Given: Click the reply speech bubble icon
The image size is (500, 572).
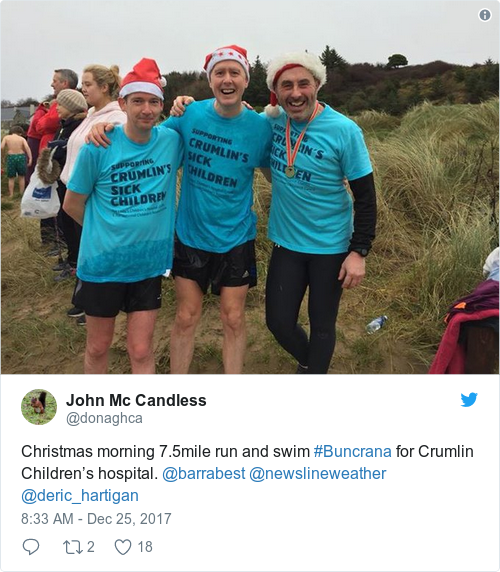Looking at the screenshot, I should point(31,547).
